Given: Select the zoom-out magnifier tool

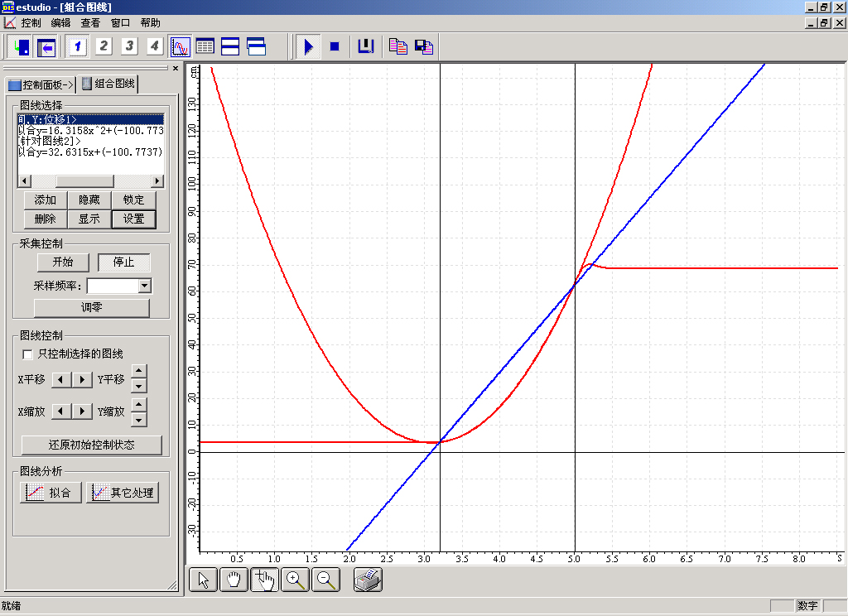Looking at the screenshot, I should pos(326,580).
